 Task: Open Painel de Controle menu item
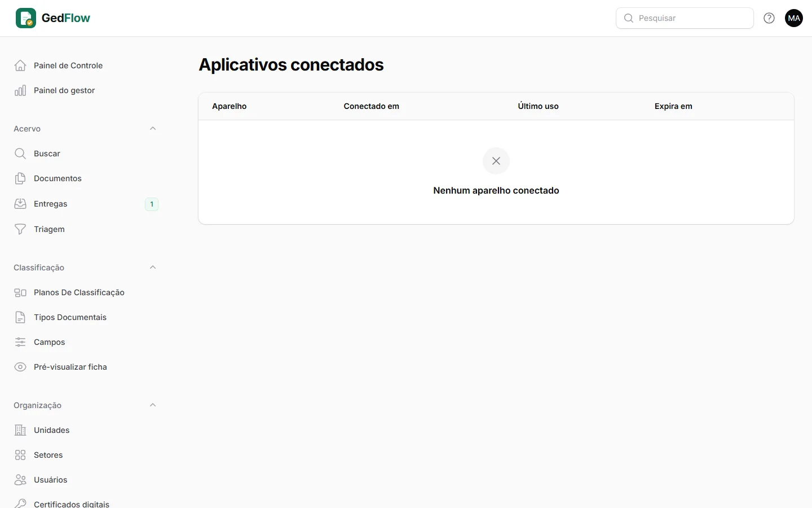86,65
